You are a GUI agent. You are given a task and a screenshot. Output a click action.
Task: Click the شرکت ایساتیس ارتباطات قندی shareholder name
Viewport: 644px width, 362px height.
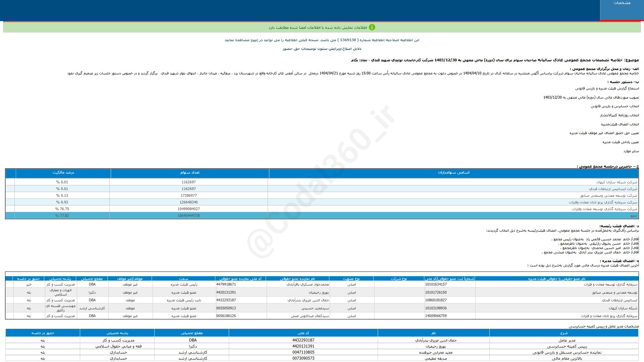tap(613, 189)
